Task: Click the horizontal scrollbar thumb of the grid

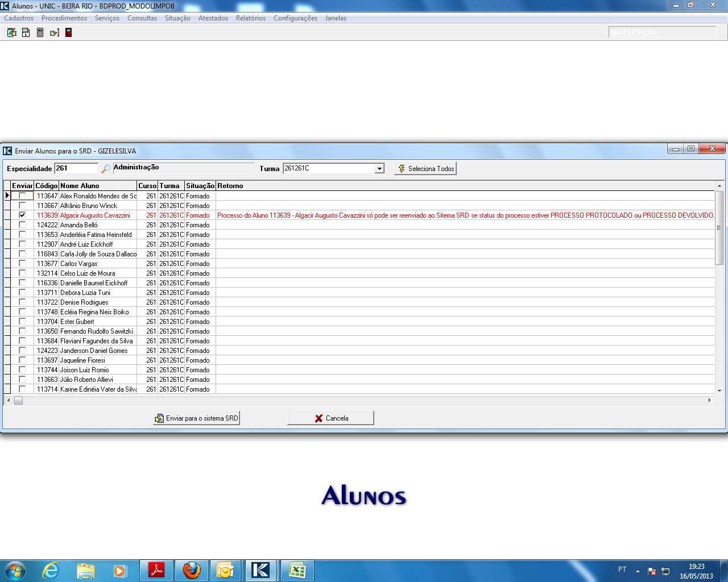Action: pos(18,400)
